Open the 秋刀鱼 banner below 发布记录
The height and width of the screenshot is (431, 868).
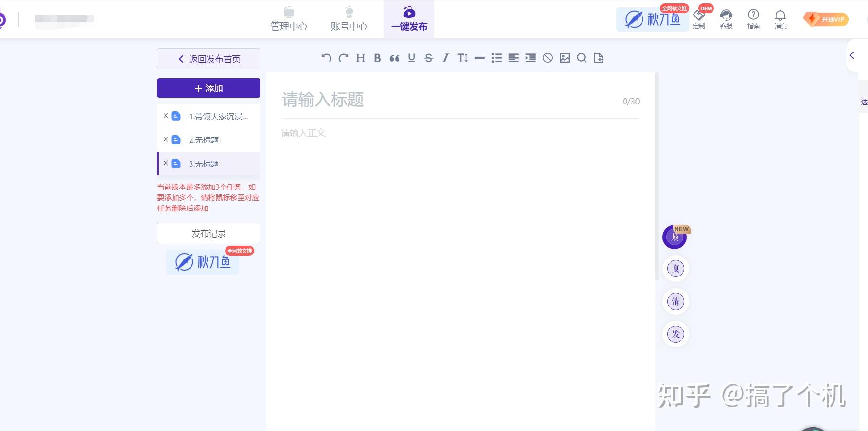203,262
